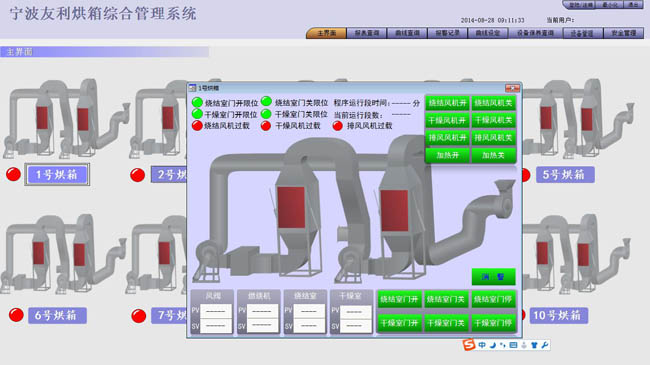650x365 pixels.
Task: Click the 干燥室门关 button
Action: [446, 323]
